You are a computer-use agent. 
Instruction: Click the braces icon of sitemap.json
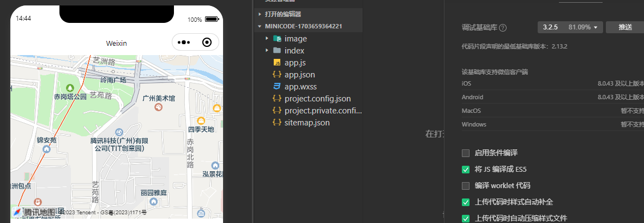277,122
